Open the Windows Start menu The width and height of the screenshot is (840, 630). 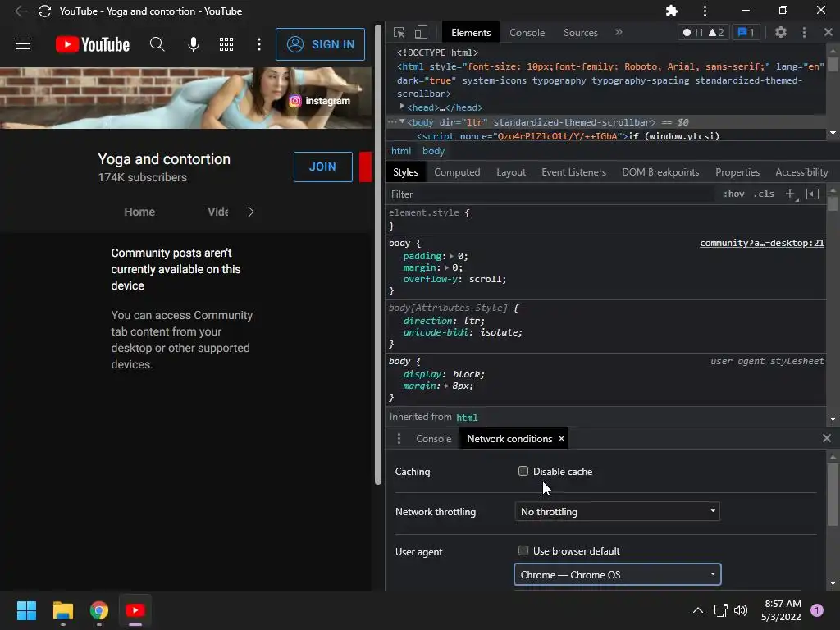coord(26,610)
